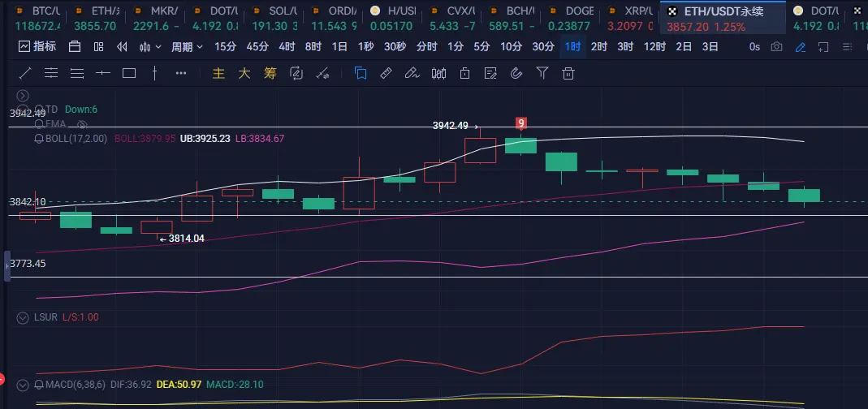Toggle the blue pencil drawing mode icon
Screen dimensions: 868x409
(800, 47)
